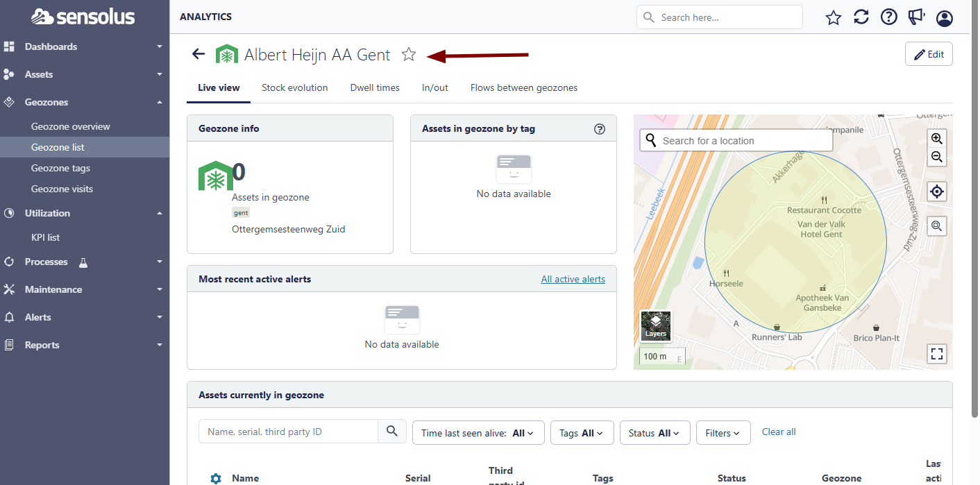Click the Reports document icon
Screen dimensions: 980x485
(x=9, y=345)
